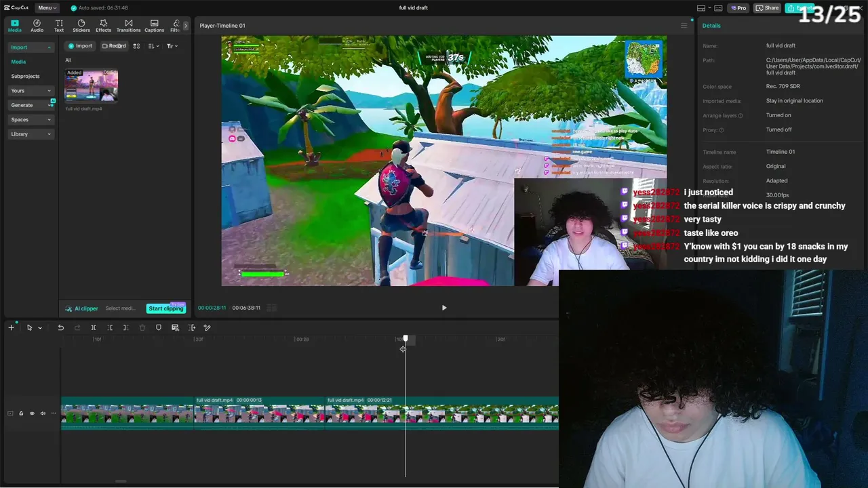868x488 pixels.
Task: Open the Media tab
Action: (15, 26)
